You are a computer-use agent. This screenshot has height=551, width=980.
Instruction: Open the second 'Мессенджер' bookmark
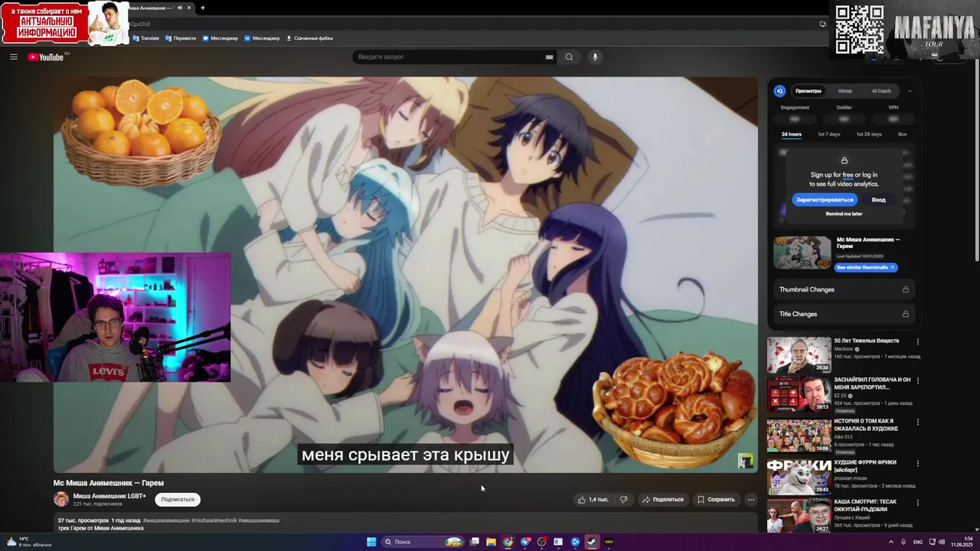pyautogui.click(x=262, y=38)
